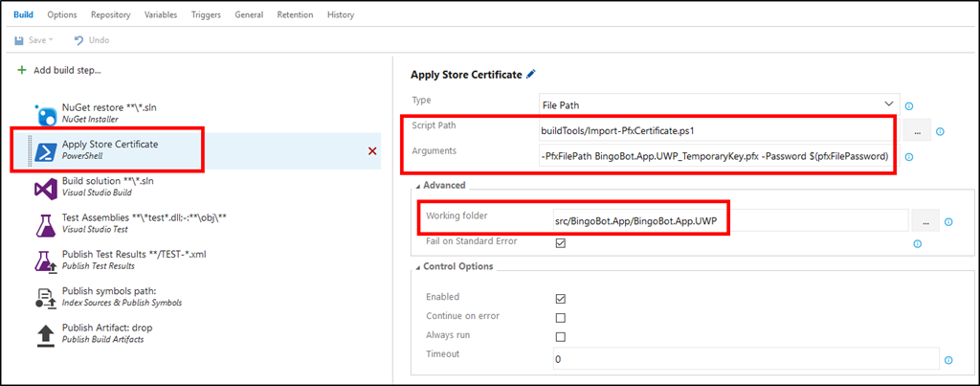Click the PowerShell icon for Apply Store Certificate
The width and height of the screenshot is (980, 386).
(x=47, y=150)
